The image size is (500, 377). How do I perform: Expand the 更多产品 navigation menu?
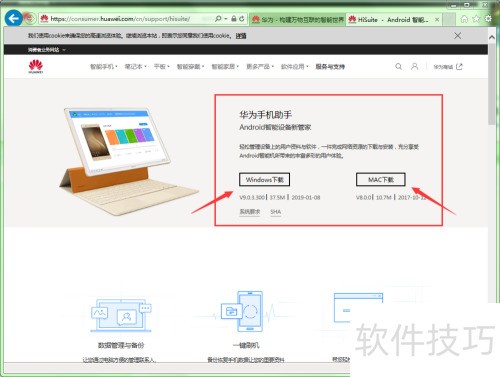[x=260, y=67]
